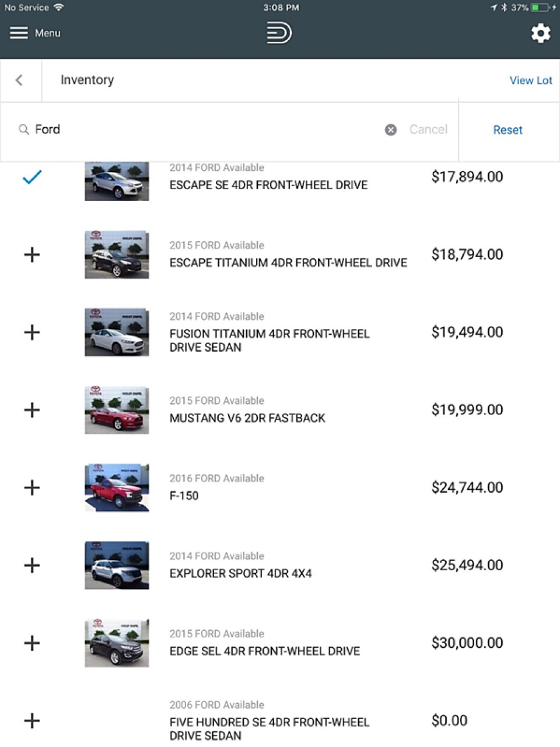Add the 2016 F-150 with plus

point(32,488)
